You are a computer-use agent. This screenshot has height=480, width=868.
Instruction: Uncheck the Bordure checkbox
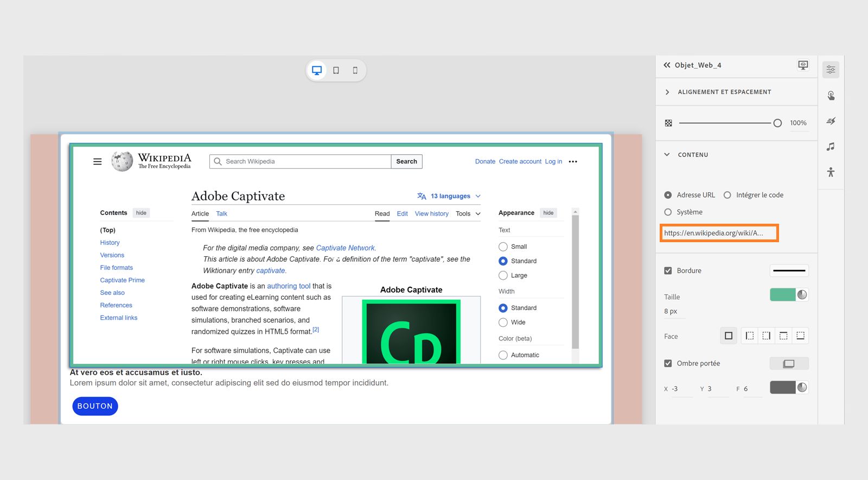pos(668,270)
